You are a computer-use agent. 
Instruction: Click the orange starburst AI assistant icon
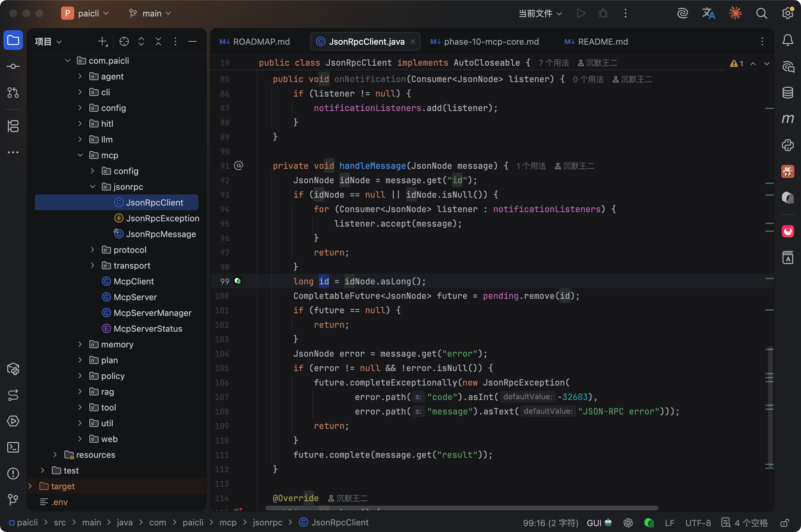click(x=735, y=13)
